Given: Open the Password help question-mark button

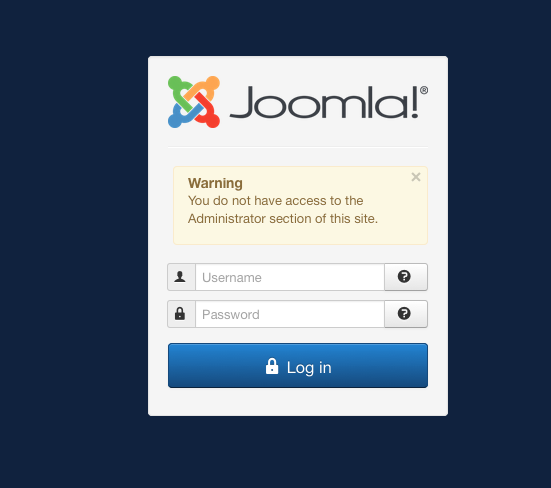Looking at the screenshot, I should [406, 314].
